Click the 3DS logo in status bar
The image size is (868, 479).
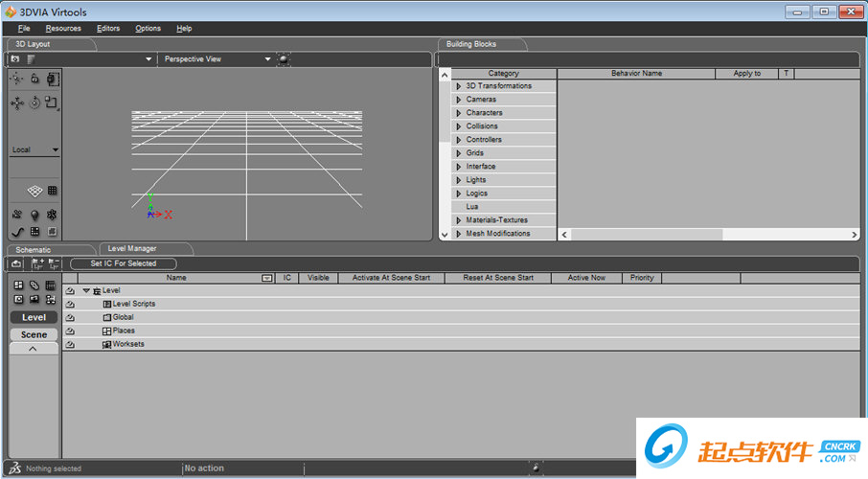coord(15,468)
